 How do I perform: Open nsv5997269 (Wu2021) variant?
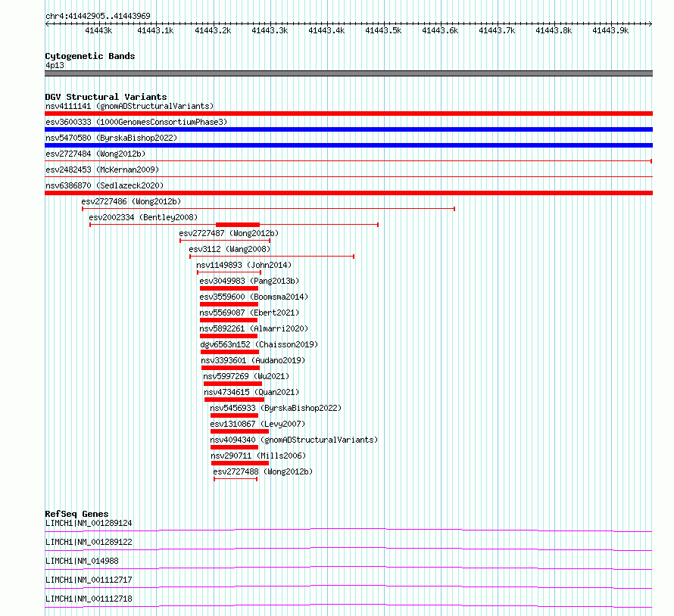246,376
